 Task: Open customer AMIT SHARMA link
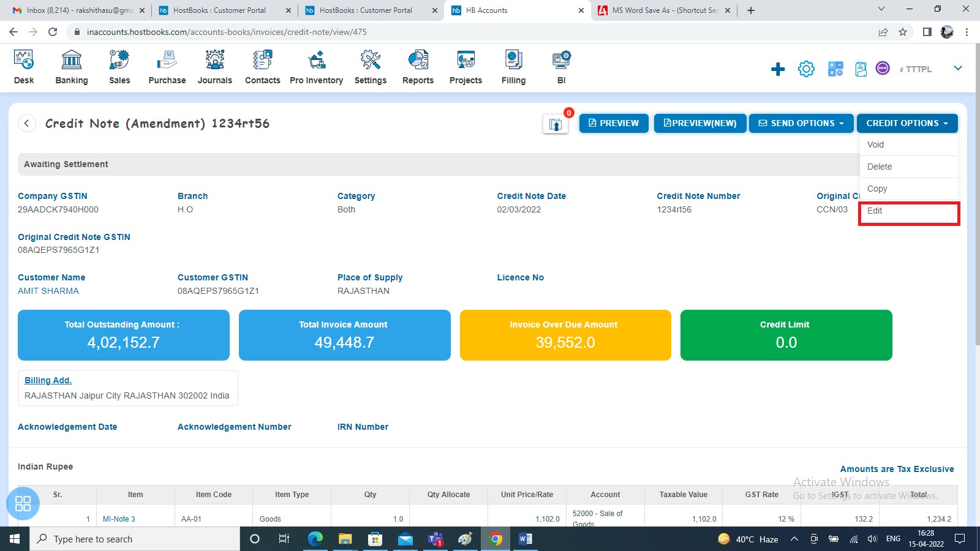[48, 291]
